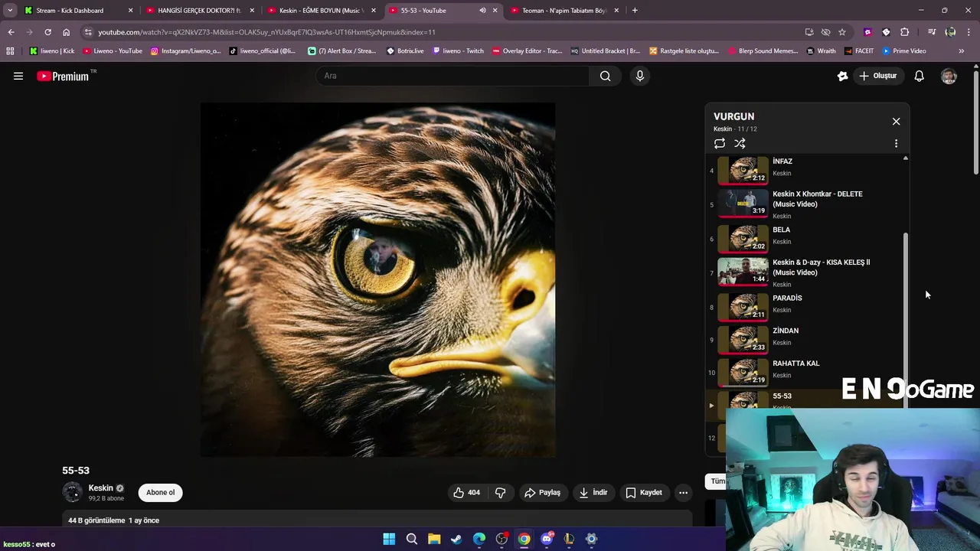
Task: Play İNFAZ from the playlist
Action: [x=804, y=170]
